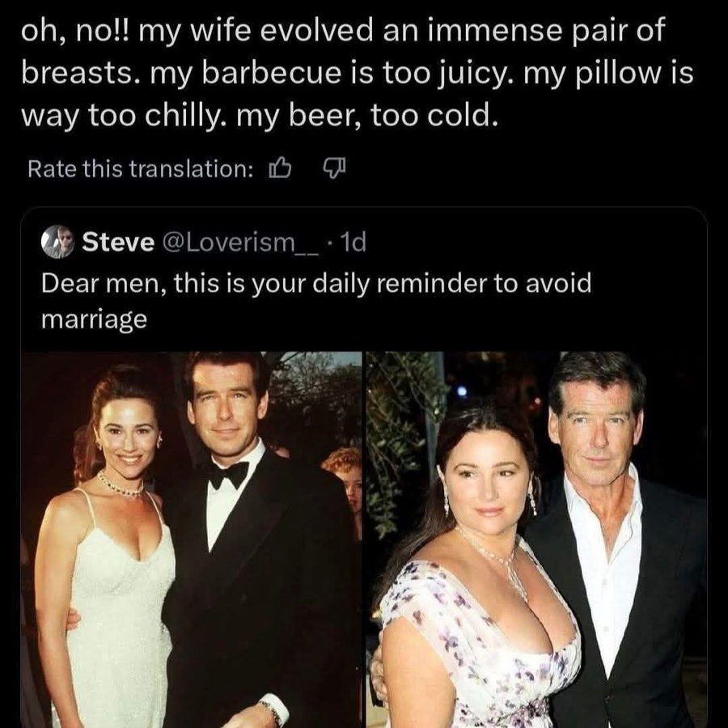
Task: Select the 'Rate this translation:' label
Action: tap(140, 168)
